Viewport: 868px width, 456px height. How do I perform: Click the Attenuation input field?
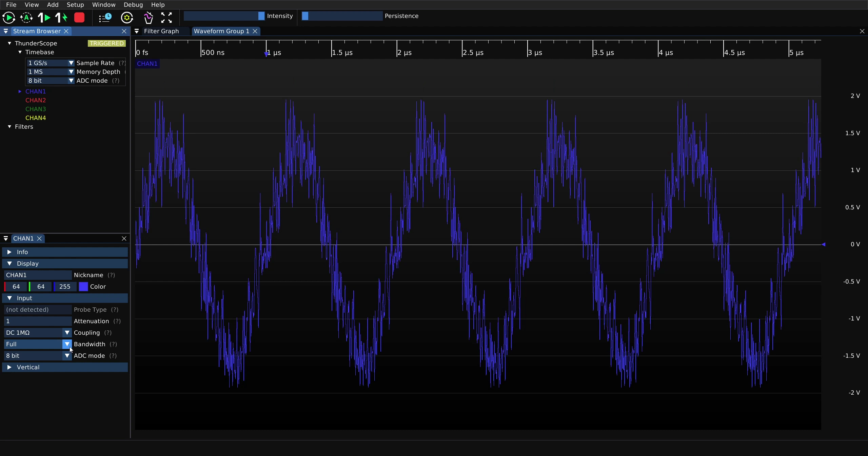[38, 321]
